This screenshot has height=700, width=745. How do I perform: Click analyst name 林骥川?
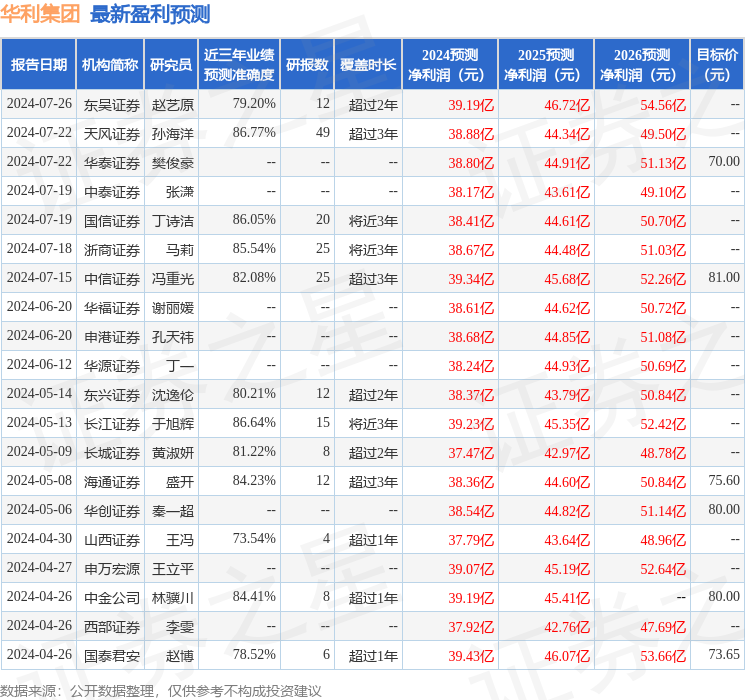(172, 598)
